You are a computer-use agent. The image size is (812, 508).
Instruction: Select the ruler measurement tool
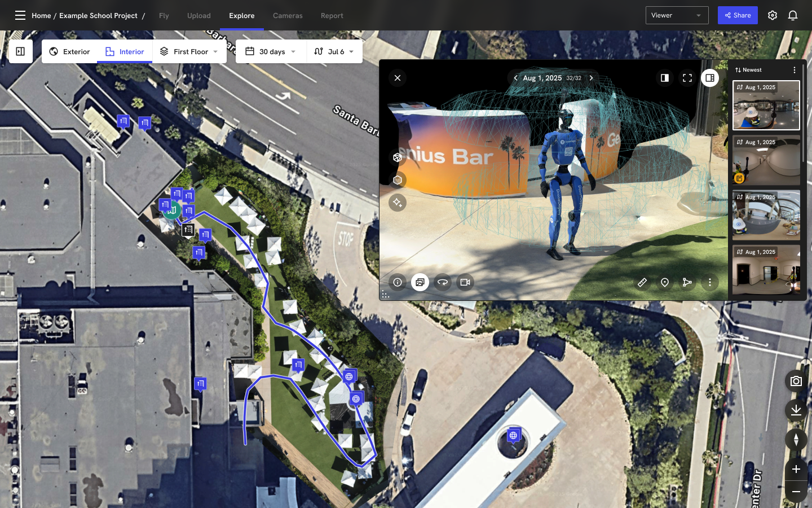click(x=642, y=282)
